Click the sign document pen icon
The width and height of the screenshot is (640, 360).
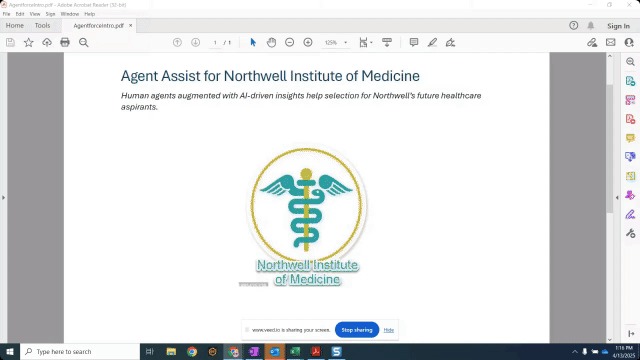(450, 42)
